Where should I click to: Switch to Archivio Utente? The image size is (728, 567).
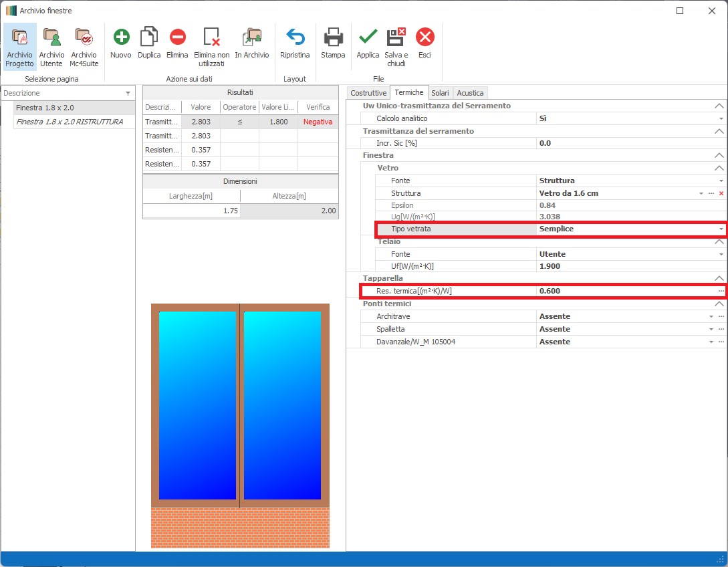[x=51, y=47]
